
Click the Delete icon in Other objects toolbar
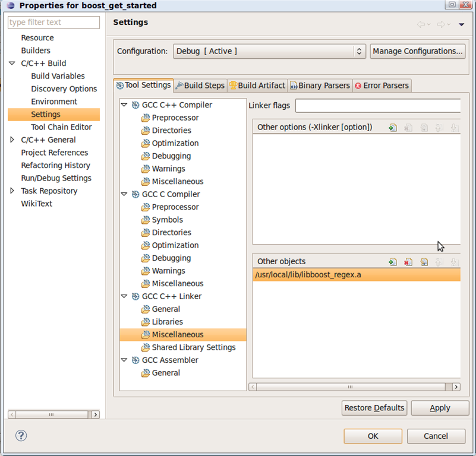408,262
